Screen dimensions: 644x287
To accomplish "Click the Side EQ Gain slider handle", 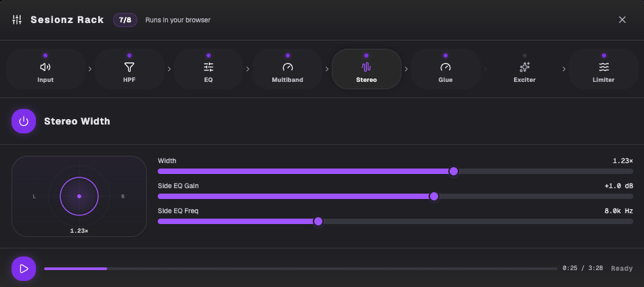I will pos(433,196).
